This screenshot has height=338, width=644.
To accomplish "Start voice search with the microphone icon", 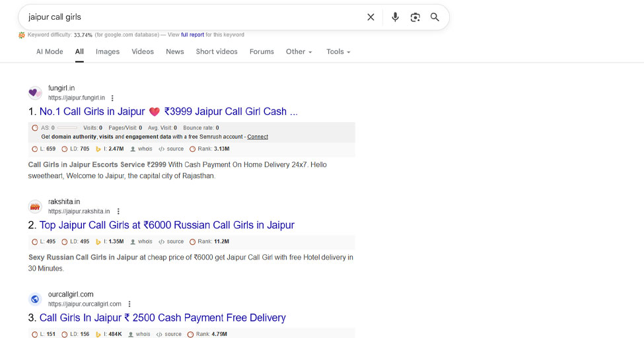I will point(395,17).
